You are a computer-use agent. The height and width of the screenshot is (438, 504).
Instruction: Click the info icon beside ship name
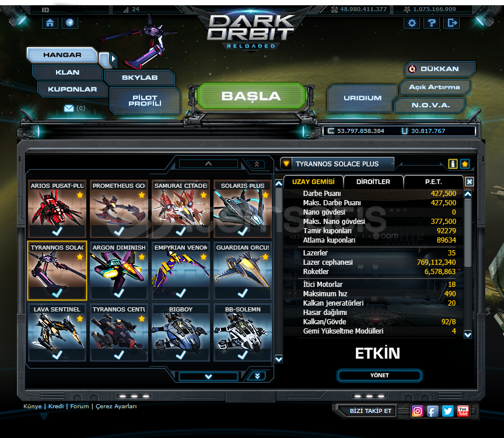coord(453,164)
